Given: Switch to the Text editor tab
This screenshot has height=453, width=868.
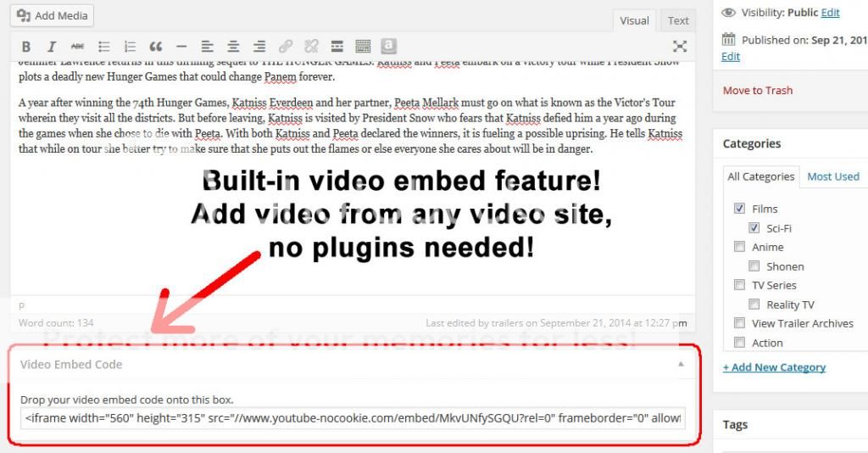Looking at the screenshot, I should 678,20.
